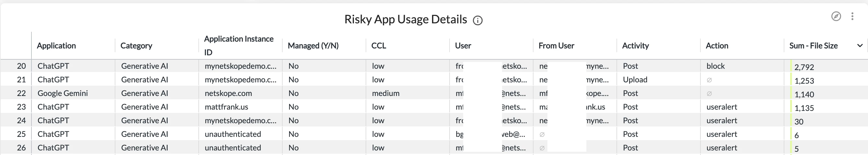Sort by Application column header
868x155 pixels.
pos(56,45)
